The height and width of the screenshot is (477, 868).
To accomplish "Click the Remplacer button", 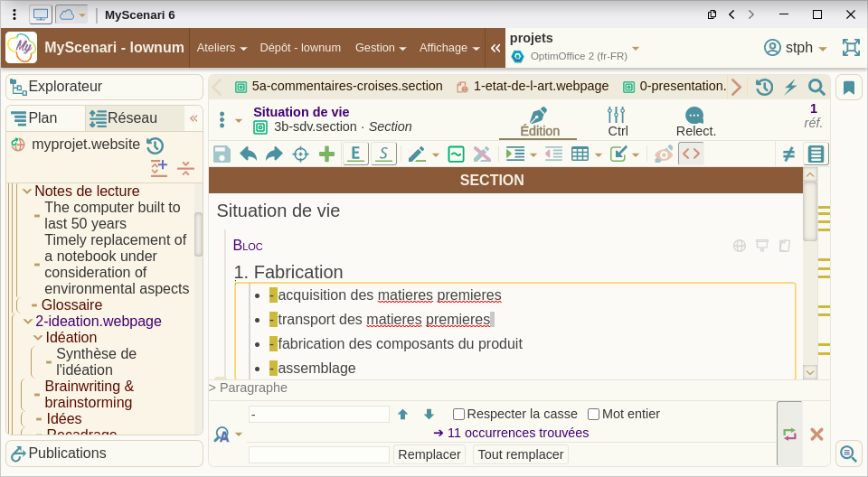I will coord(429,454).
